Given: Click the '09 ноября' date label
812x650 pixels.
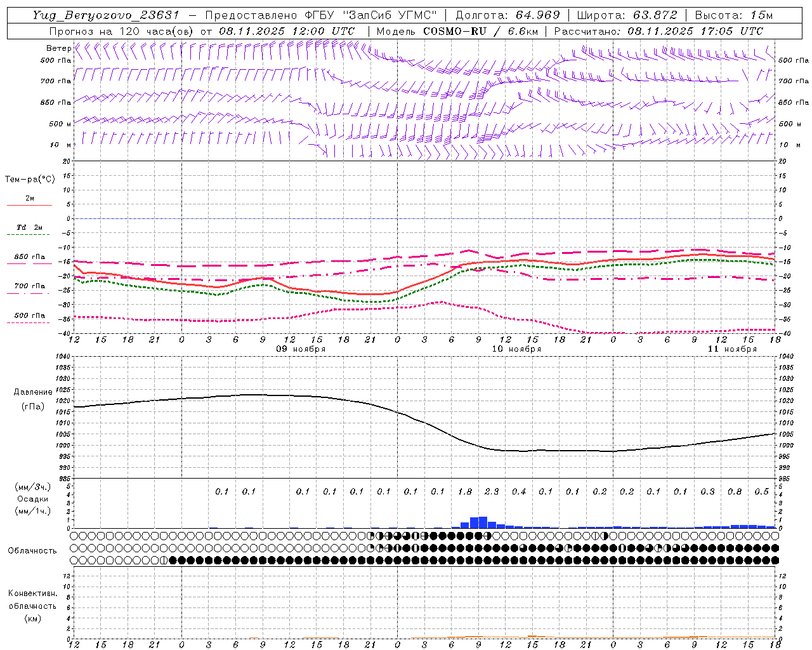Looking at the screenshot, I should tap(301, 349).
